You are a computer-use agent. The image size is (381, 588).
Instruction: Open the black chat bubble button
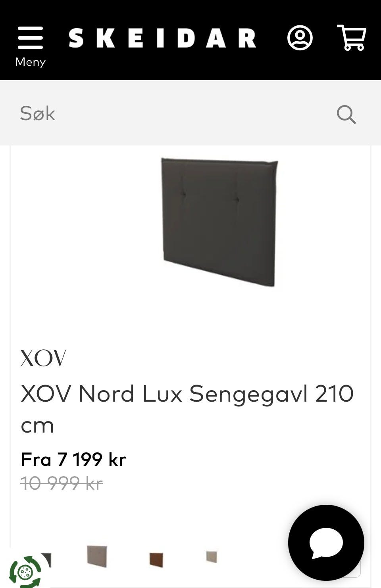pos(326,543)
